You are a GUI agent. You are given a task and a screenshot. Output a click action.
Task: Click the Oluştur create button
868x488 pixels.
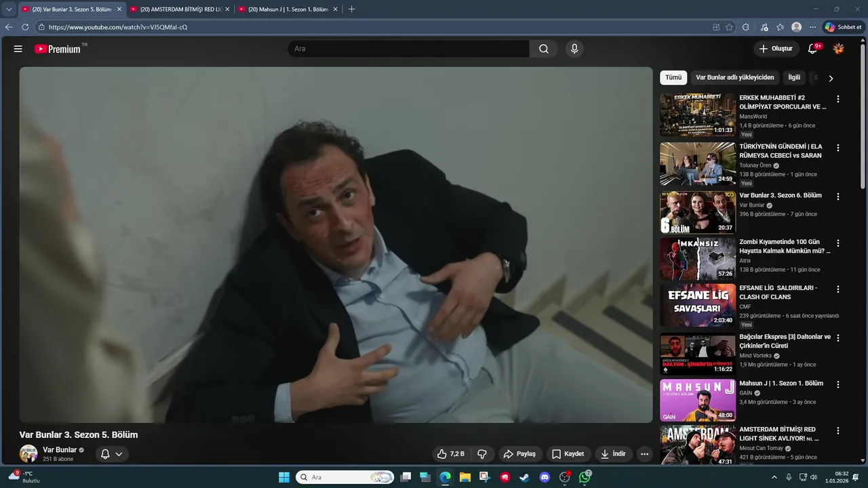(x=776, y=49)
